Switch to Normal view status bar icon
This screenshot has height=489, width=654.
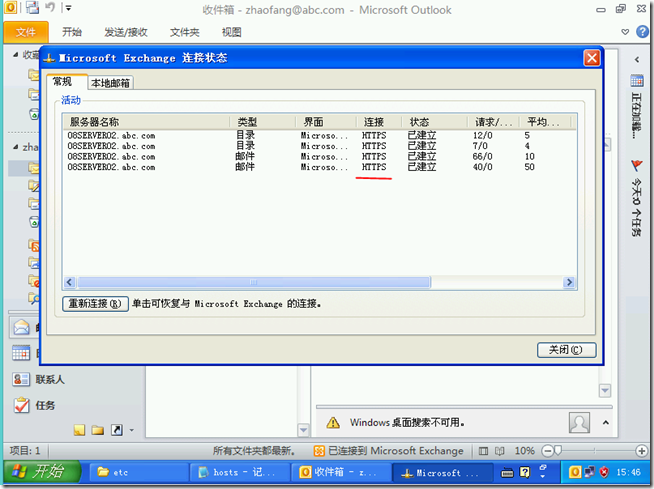click(x=483, y=451)
